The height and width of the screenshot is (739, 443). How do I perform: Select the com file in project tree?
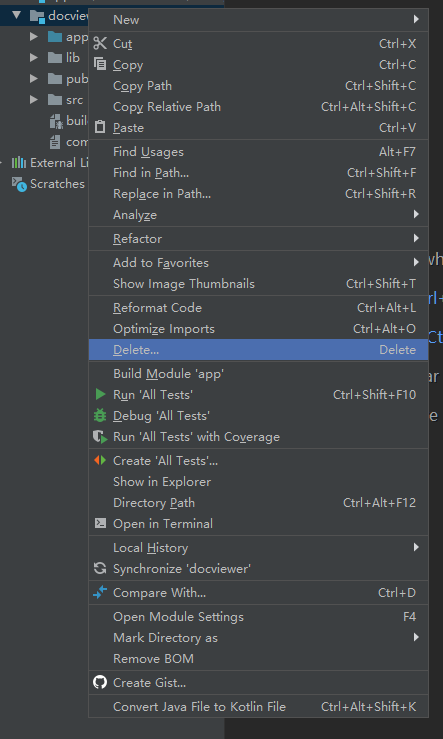pyautogui.click(x=69, y=142)
